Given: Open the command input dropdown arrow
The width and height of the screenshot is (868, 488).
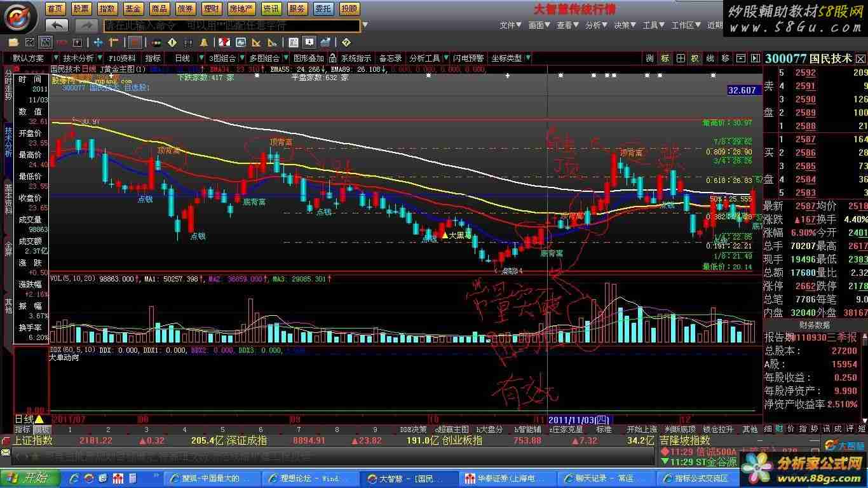Looking at the screenshot, I should 365,25.
